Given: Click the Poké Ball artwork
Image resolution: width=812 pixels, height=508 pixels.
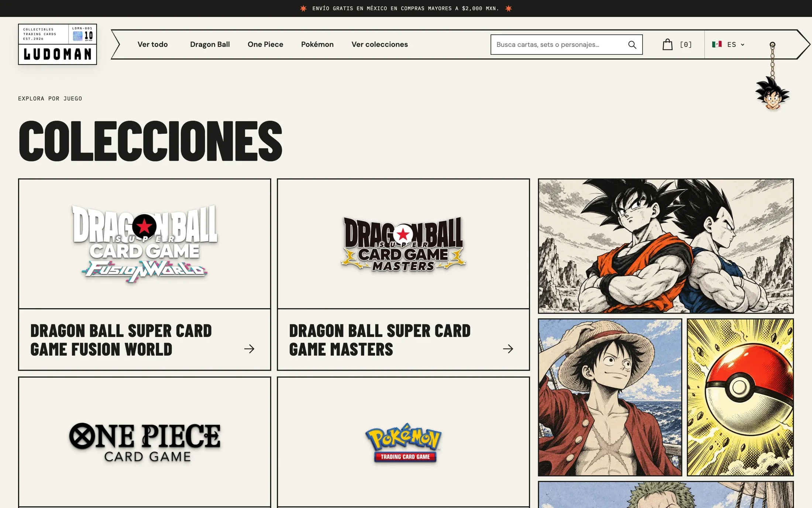Looking at the screenshot, I should pyautogui.click(x=740, y=397).
